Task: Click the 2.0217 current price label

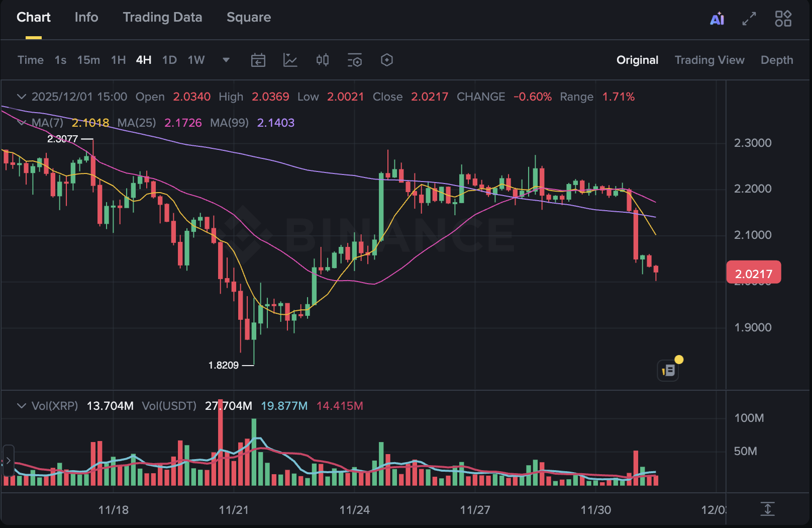Action: point(753,273)
